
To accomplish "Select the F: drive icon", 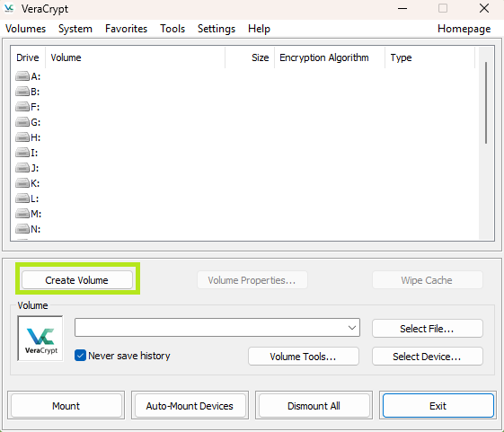I will click(x=22, y=107).
